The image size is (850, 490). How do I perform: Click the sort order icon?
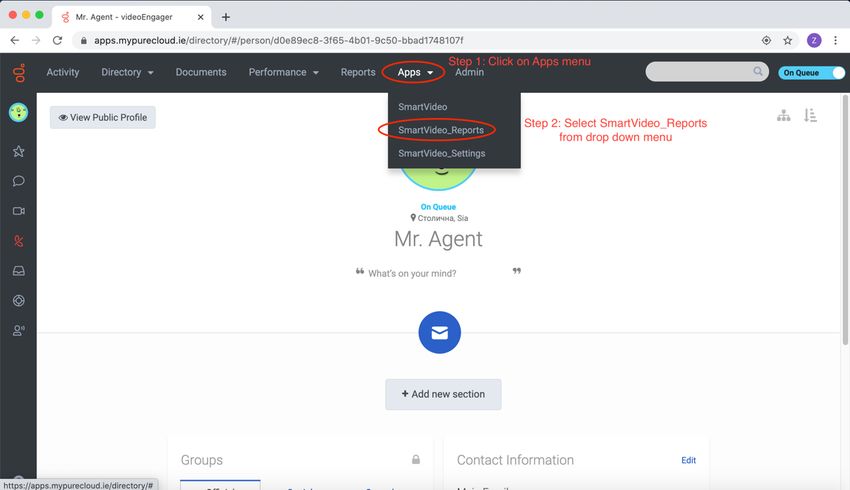pyautogui.click(x=810, y=115)
